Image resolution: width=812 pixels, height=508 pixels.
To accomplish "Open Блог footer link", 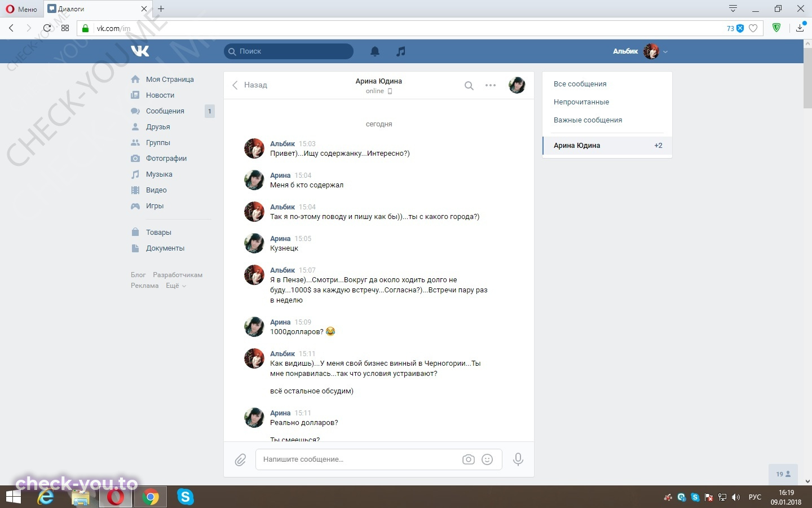I will pos(138,275).
